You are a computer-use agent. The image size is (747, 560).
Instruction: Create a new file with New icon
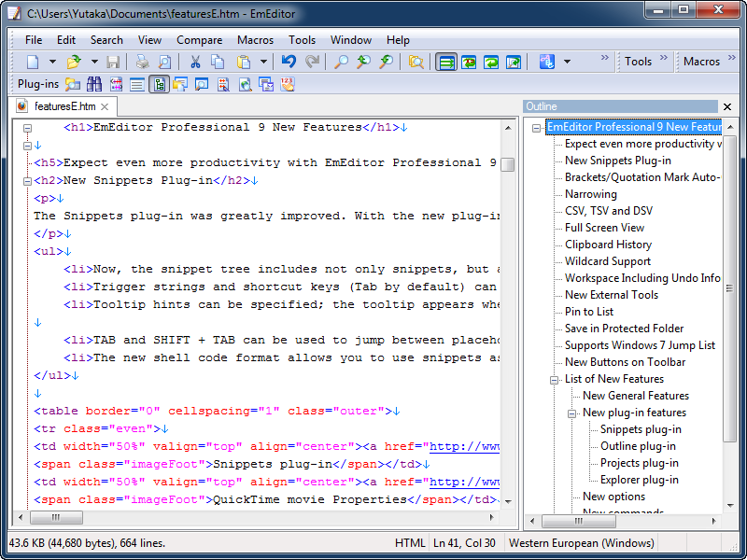pos(33,62)
